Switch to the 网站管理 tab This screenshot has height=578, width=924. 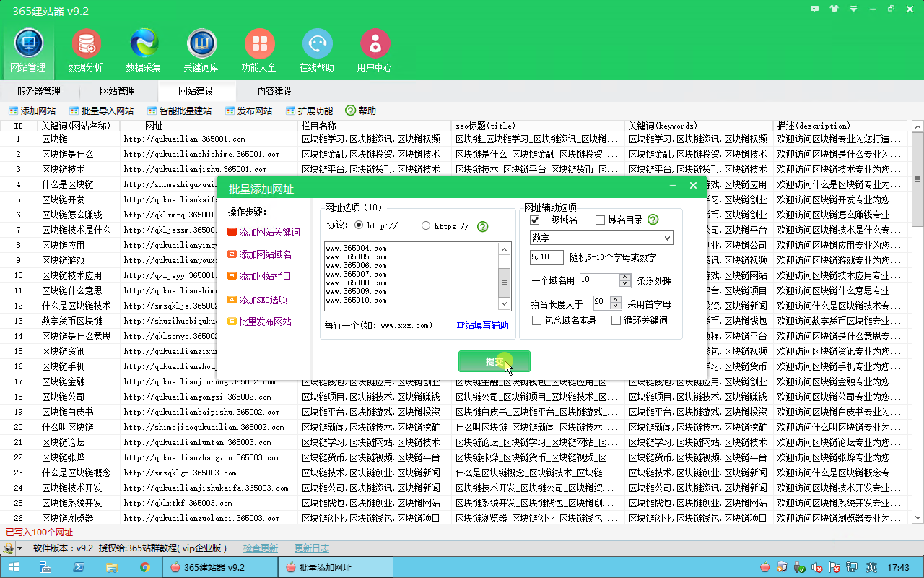[x=117, y=91]
